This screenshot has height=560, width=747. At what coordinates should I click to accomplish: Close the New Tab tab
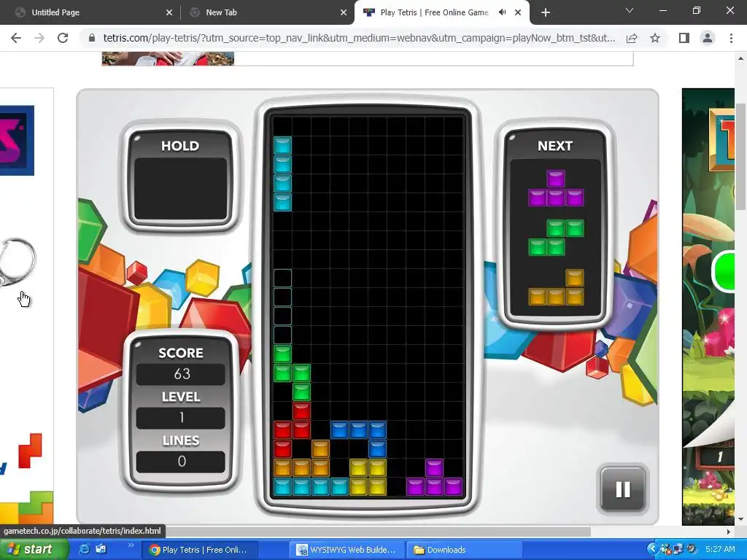coord(344,12)
